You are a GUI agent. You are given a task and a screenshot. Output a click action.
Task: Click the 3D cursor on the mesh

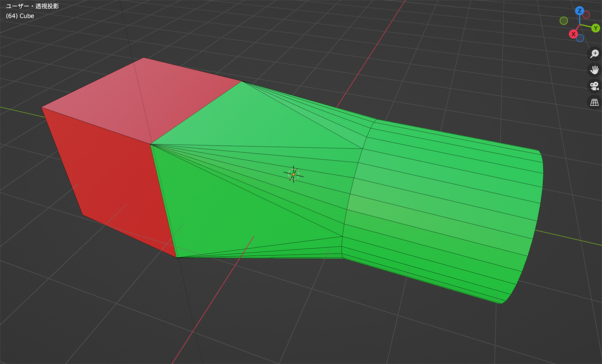(293, 174)
